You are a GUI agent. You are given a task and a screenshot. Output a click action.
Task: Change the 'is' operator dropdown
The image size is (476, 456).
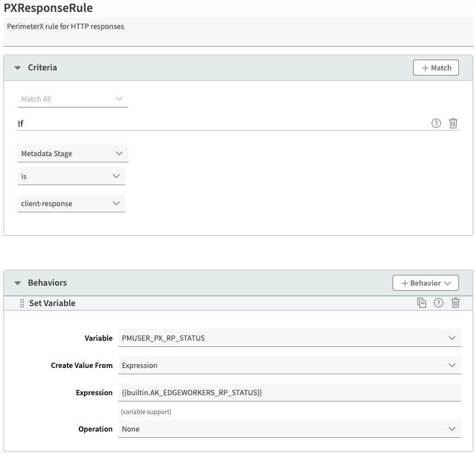pos(71,176)
